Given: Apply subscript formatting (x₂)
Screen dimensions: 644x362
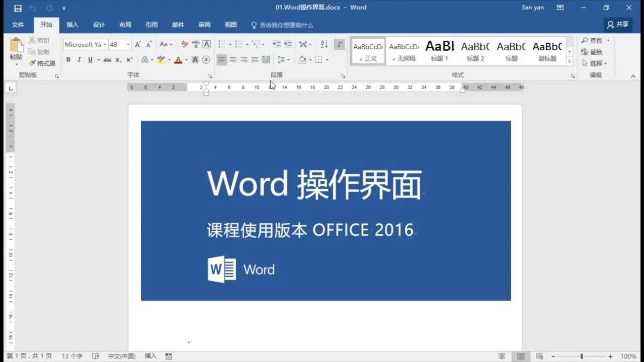Looking at the screenshot, I should coord(118,60).
